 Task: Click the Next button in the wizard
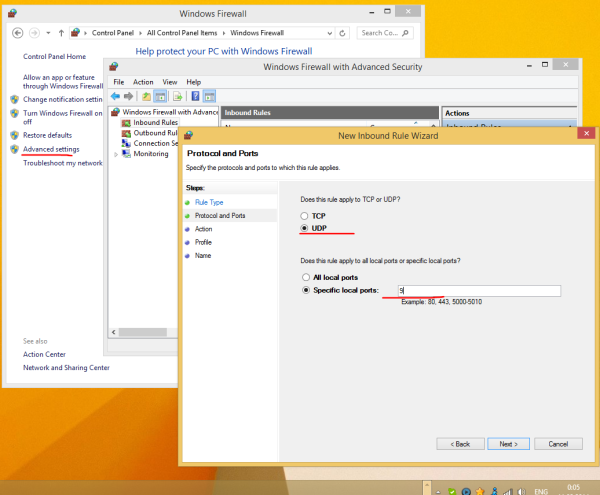[x=508, y=443]
